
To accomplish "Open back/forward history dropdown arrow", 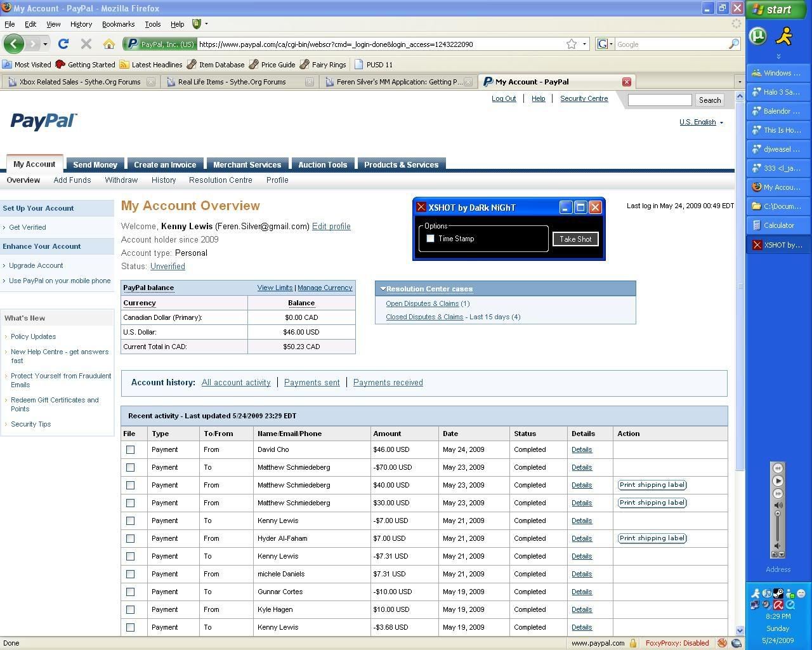I will [x=46, y=44].
